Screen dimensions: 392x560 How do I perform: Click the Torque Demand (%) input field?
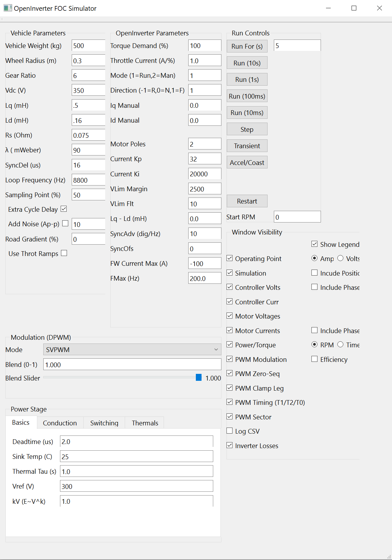click(204, 46)
